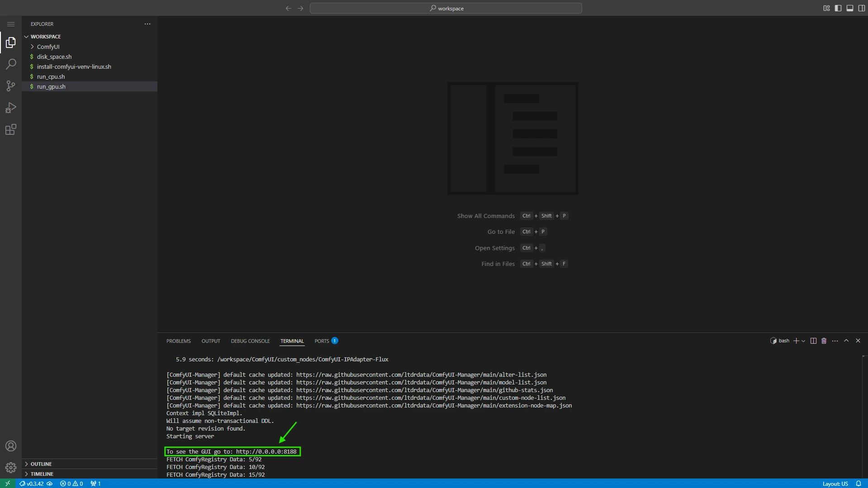Image resolution: width=868 pixels, height=488 pixels.
Task: Open errors count in status bar
Action: (66, 483)
